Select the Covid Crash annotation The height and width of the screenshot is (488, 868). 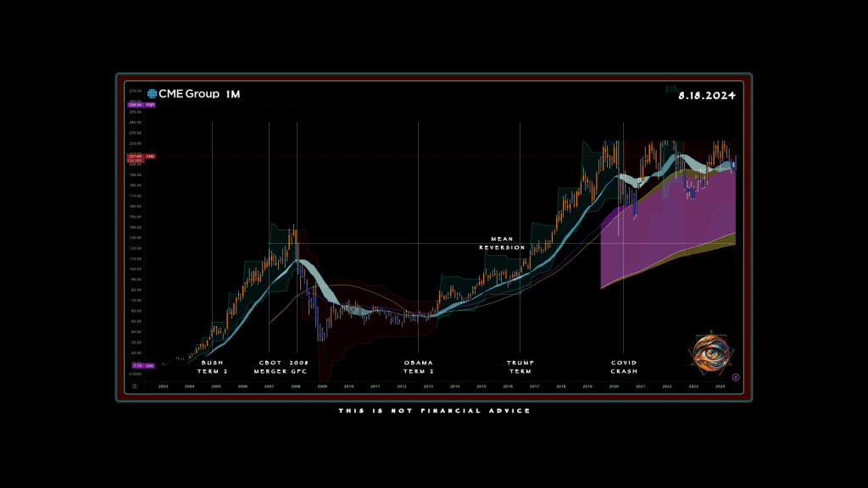(x=624, y=366)
